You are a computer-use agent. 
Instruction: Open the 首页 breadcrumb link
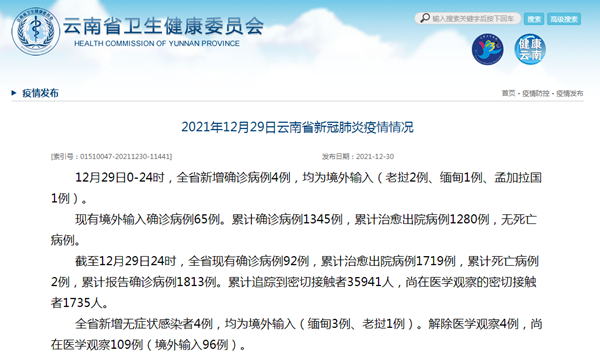tap(509, 93)
